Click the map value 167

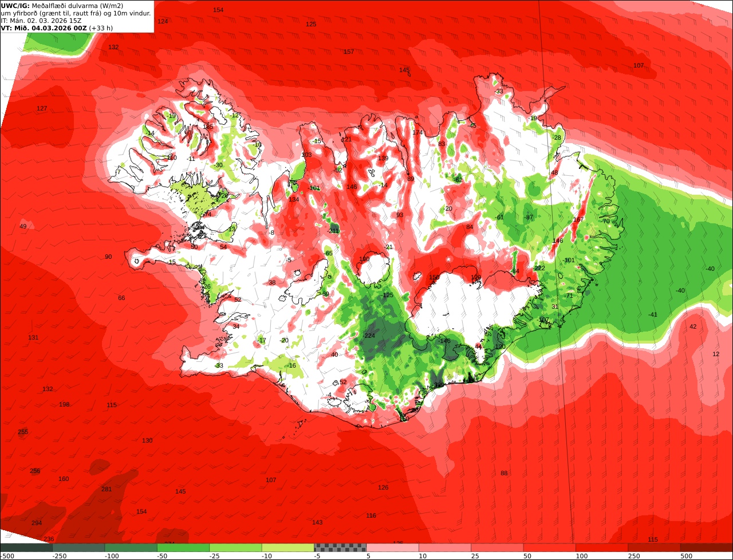tap(578, 219)
